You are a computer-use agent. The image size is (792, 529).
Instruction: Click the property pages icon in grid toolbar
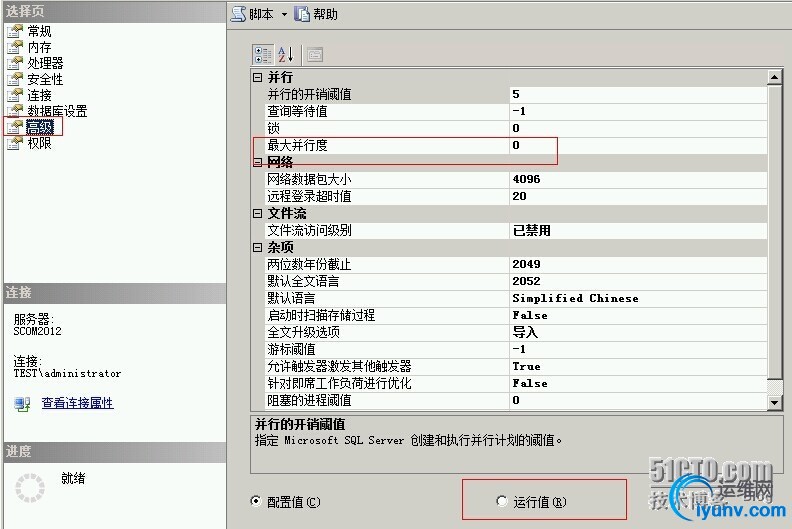click(x=315, y=55)
